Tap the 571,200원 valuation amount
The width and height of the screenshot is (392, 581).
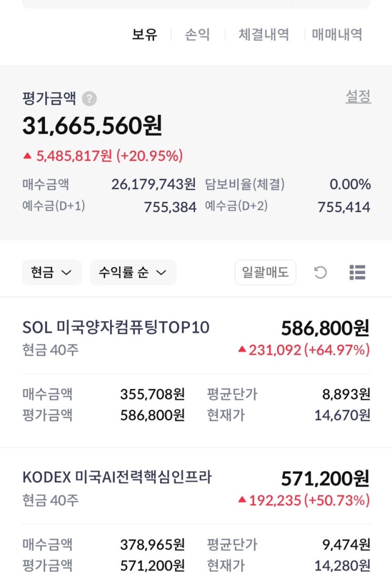pos(325,479)
